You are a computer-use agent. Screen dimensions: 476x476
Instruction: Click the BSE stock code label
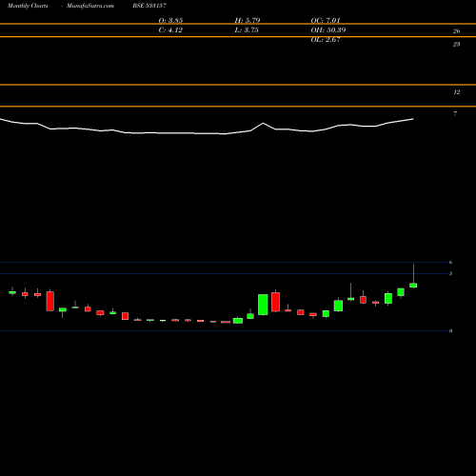click(x=149, y=6)
